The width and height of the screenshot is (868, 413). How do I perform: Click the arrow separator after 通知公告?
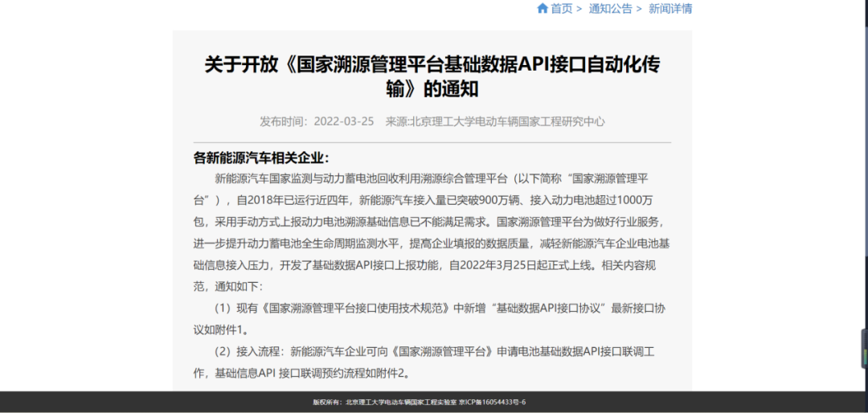coord(639,9)
